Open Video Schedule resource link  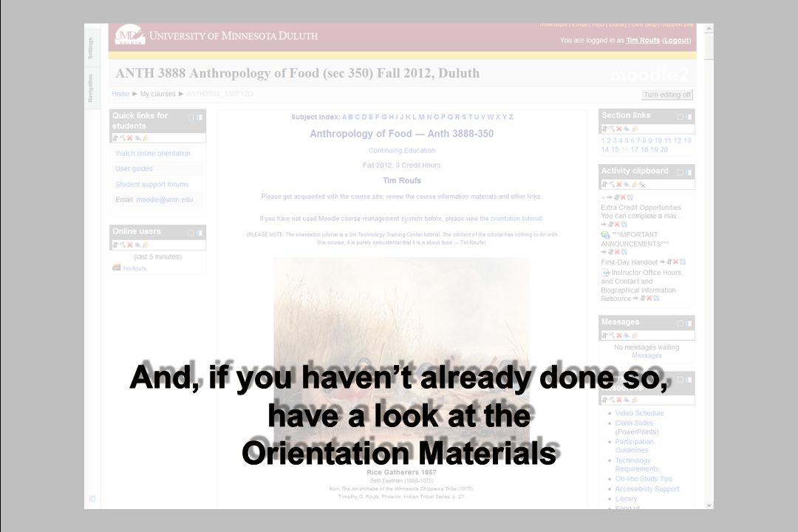pos(639,413)
